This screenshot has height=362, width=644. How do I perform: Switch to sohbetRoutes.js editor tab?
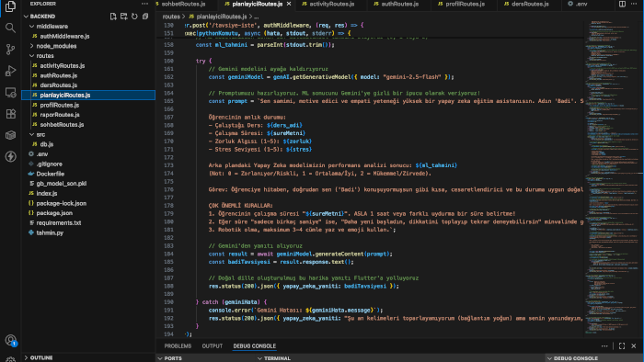click(x=183, y=4)
